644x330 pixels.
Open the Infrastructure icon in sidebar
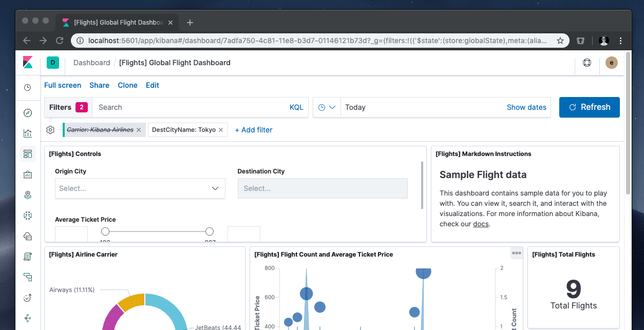(x=28, y=236)
